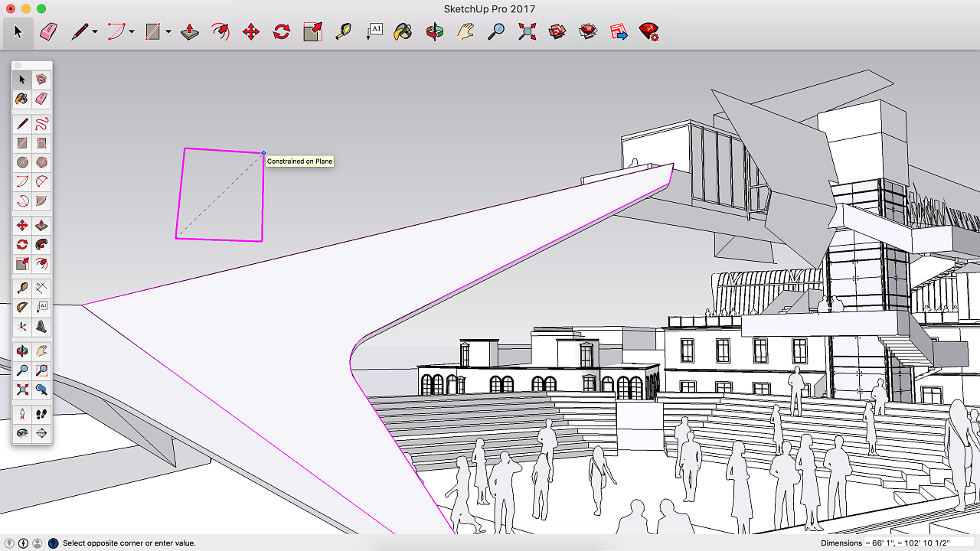
Task: Open the Instructor help question icon
Action: (53, 543)
